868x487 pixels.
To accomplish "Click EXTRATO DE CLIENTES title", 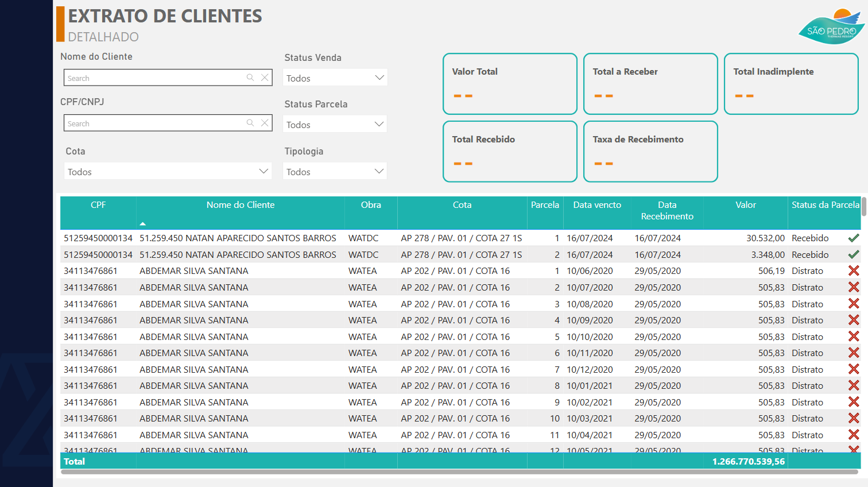I will tap(165, 16).
